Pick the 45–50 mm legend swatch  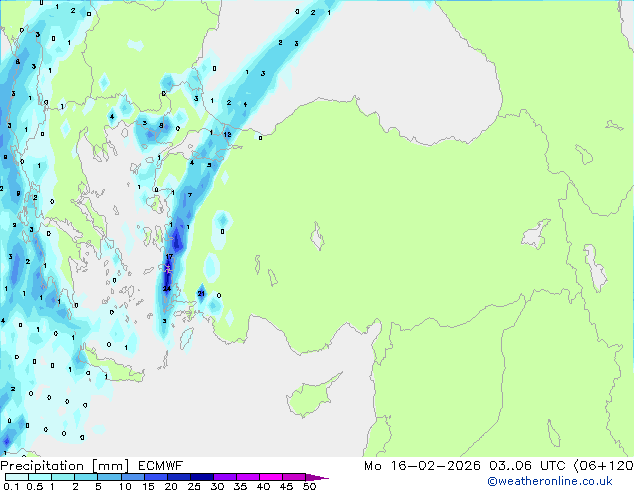[294, 477]
